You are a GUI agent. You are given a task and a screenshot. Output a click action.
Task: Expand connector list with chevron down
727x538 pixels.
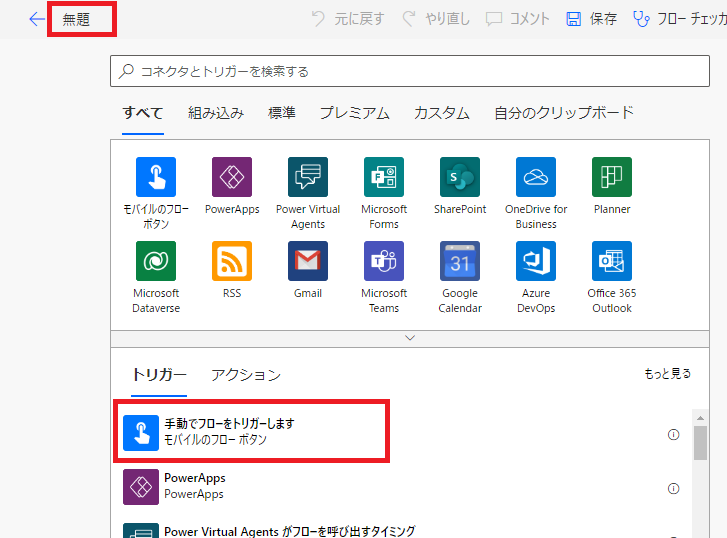tap(410, 338)
